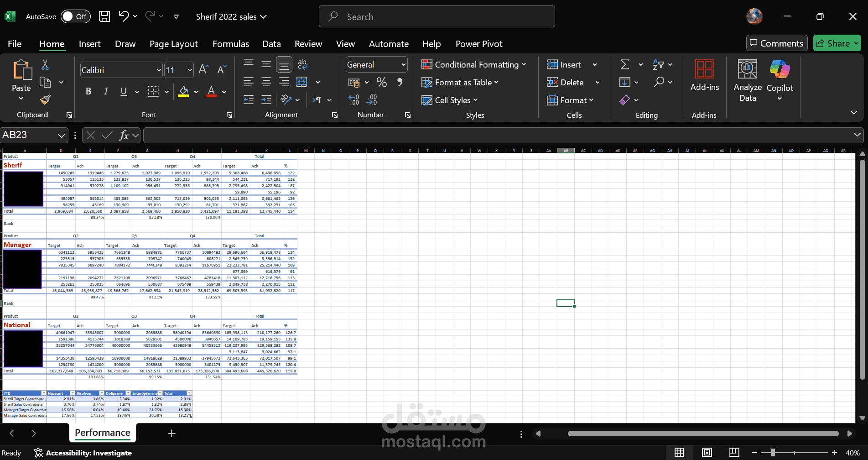868x460 pixels.
Task: Switch to the Formulas tab
Action: click(x=231, y=44)
